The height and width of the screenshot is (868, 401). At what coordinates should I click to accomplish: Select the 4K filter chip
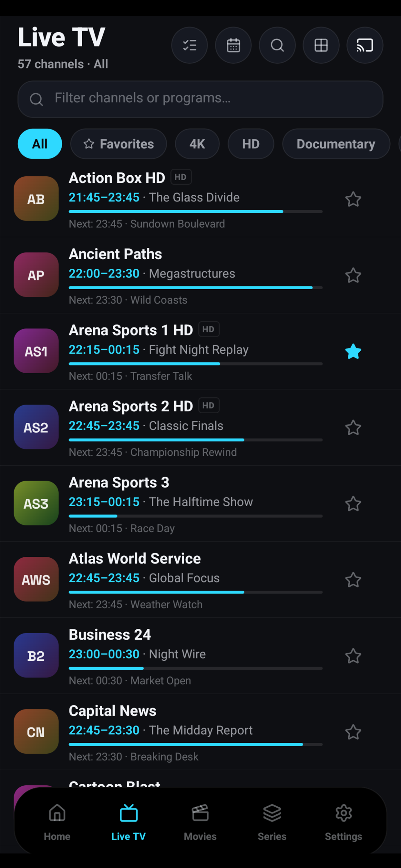tap(197, 144)
